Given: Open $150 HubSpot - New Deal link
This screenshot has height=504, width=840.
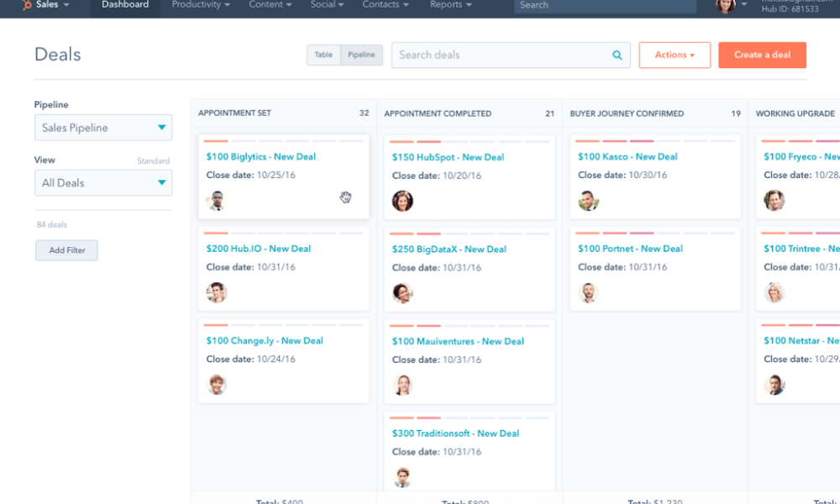Looking at the screenshot, I should (x=448, y=157).
